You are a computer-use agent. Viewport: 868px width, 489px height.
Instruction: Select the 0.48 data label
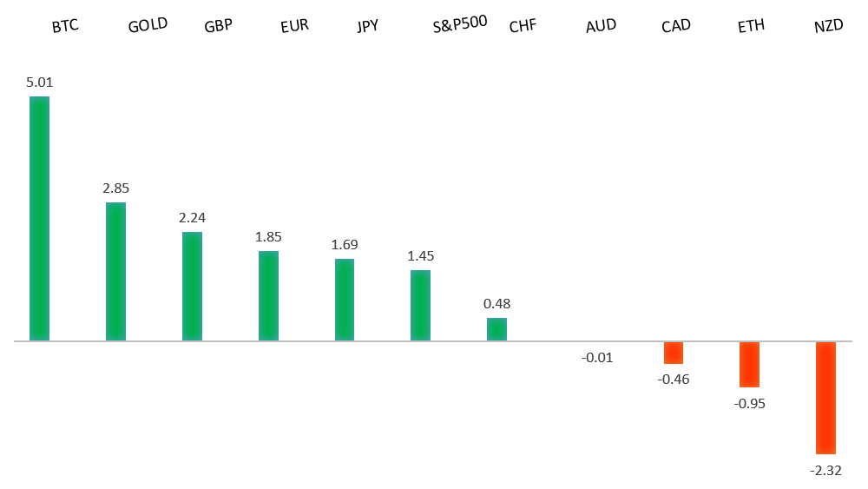[496, 304]
